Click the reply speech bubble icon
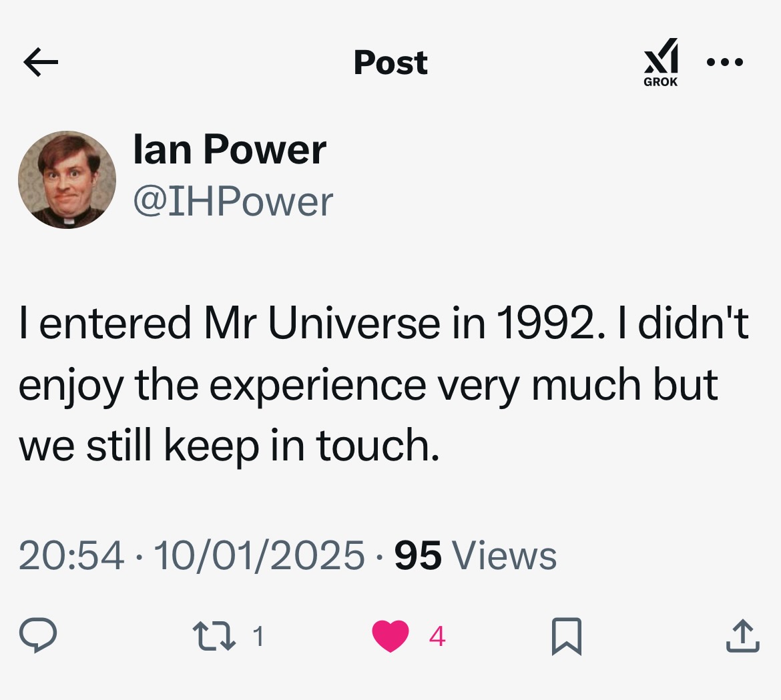The width and height of the screenshot is (781, 700). tap(37, 635)
